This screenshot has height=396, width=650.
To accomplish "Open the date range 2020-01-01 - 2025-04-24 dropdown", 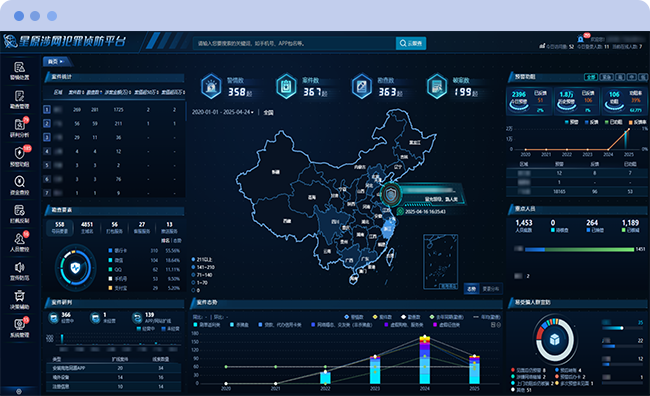I will pos(223,112).
